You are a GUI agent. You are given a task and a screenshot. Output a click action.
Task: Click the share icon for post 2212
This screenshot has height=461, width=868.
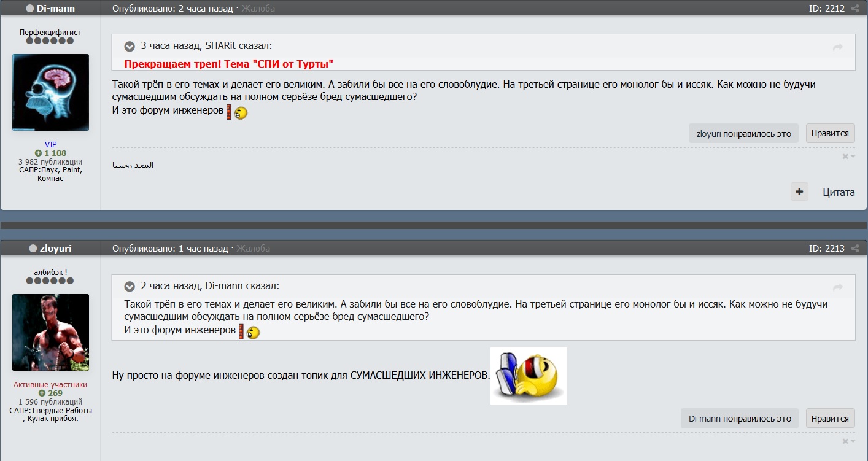855,9
